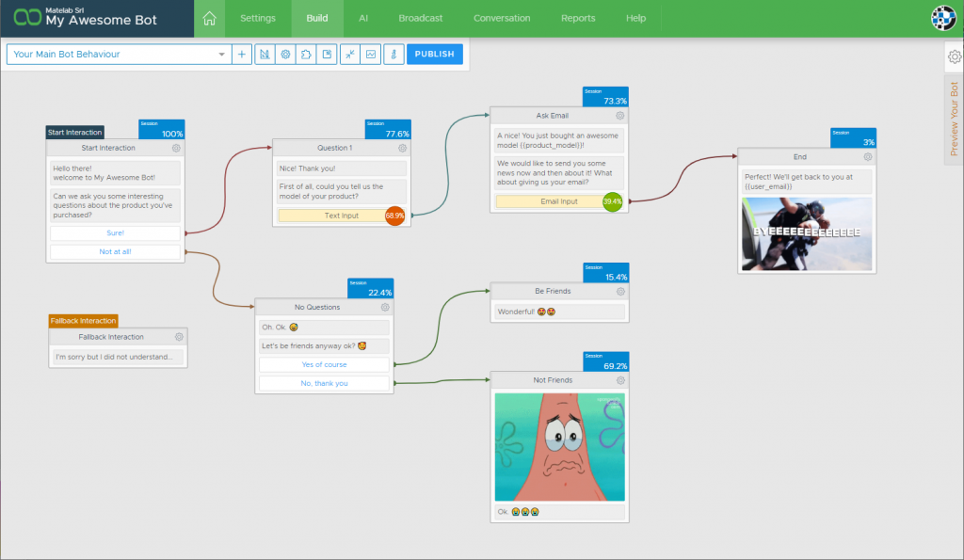
Task: Click the 69.4% badge on Email Input
Action: click(613, 201)
